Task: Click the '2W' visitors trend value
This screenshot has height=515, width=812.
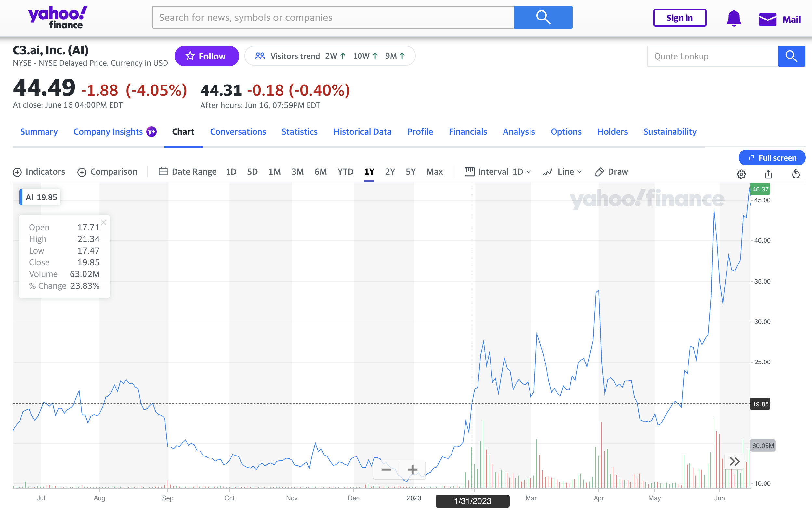Action: pyautogui.click(x=335, y=56)
